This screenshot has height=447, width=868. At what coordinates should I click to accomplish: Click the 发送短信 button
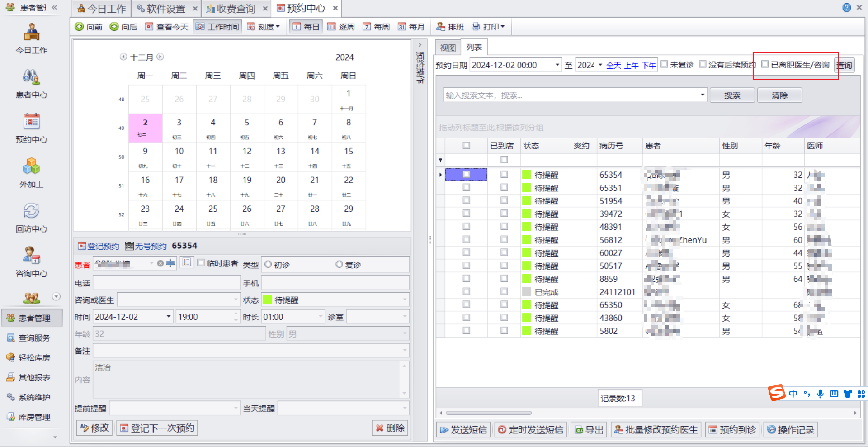(463, 430)
